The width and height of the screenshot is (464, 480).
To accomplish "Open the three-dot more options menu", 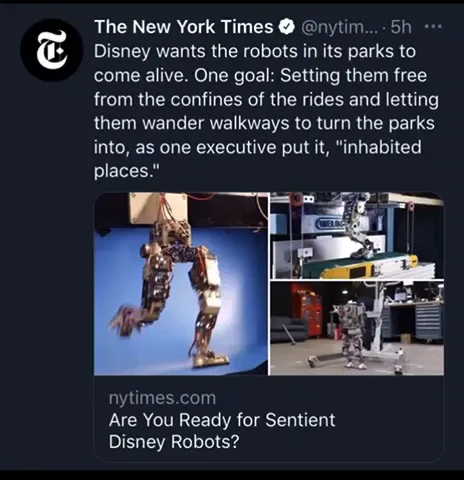I will (x=434, y=26).
